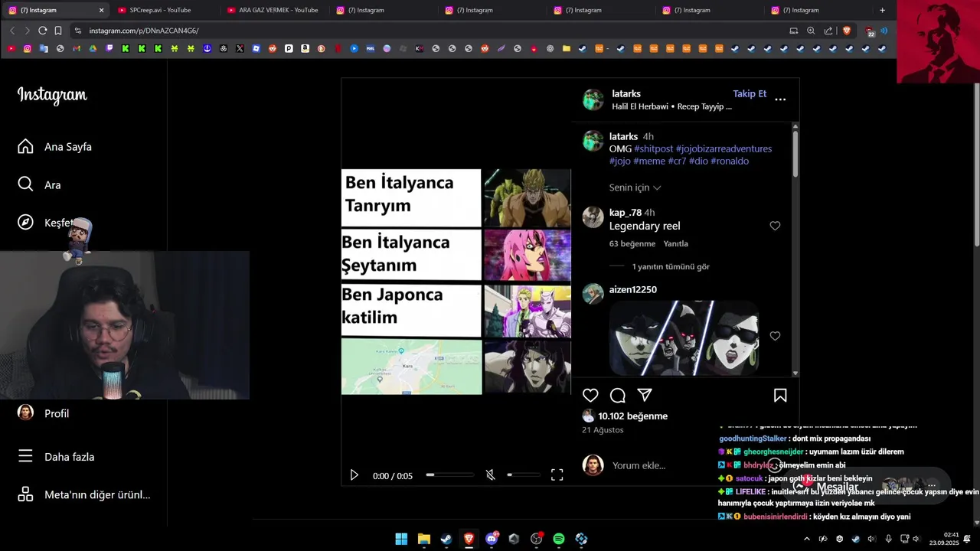Open Discord from the taskbar
980x551 pixels.
[x=492, y=539]
